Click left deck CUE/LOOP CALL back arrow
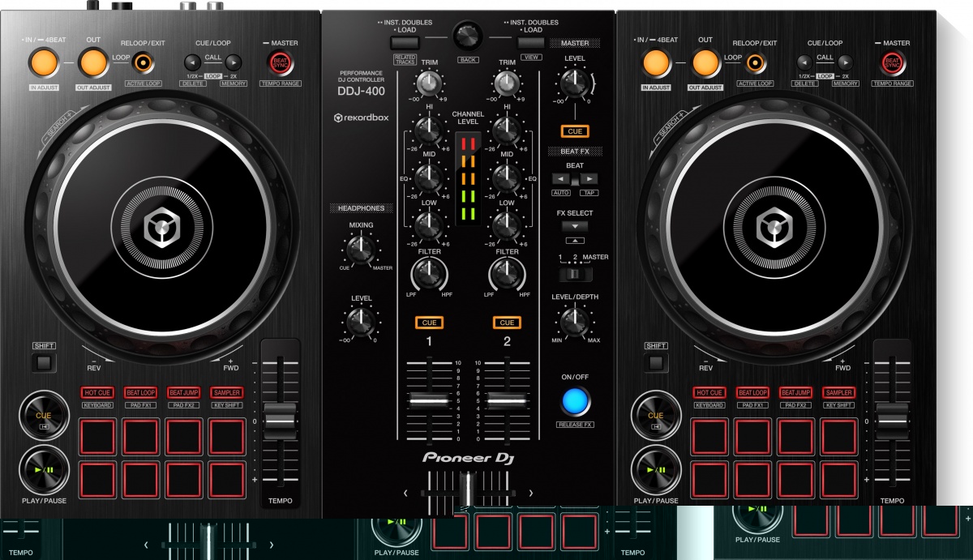The height and width of the screenshot is (560, 973). [x=191, y=62]
